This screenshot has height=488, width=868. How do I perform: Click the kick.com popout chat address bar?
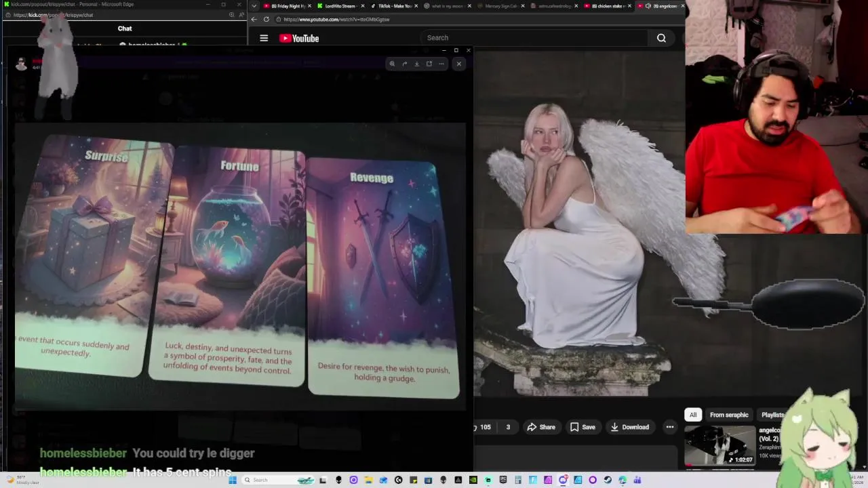click(115, 15)
